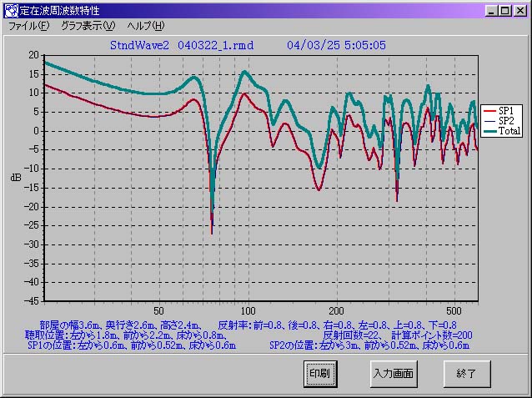
Task: Click the 部屋の幅3.6m room dimensions text
Action: tap(120, 325)
